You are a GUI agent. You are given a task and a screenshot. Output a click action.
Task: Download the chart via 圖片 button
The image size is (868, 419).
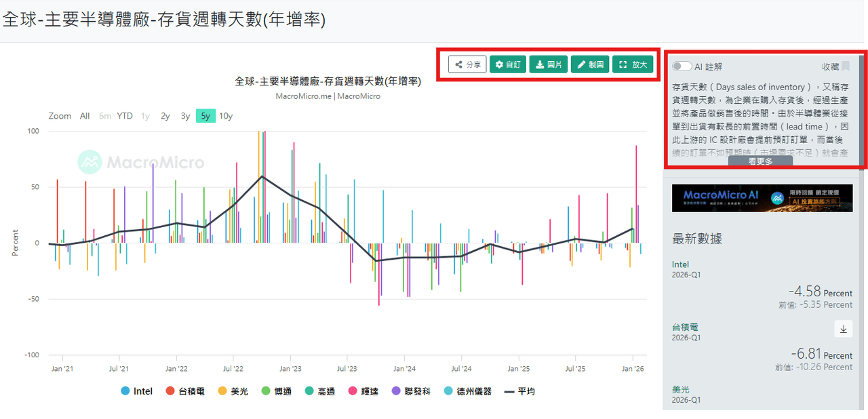tap(549, 64)
